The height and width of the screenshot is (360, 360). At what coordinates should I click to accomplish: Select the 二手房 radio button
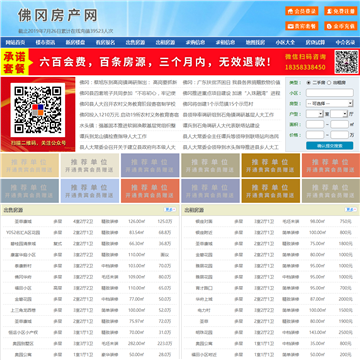click(308, 83)
